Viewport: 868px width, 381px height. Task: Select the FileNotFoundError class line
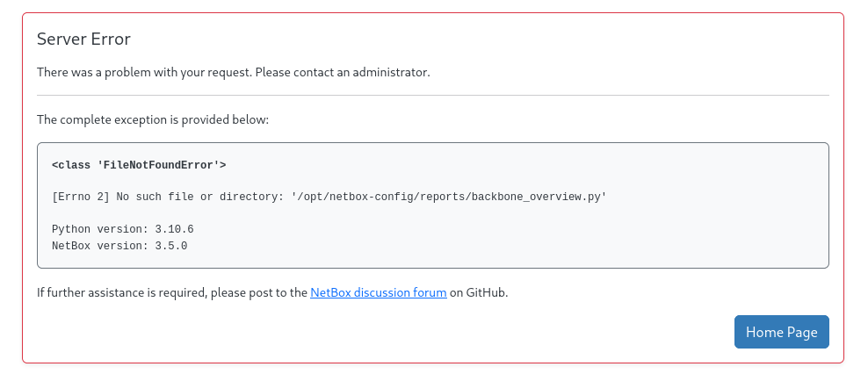pos(139,165)
